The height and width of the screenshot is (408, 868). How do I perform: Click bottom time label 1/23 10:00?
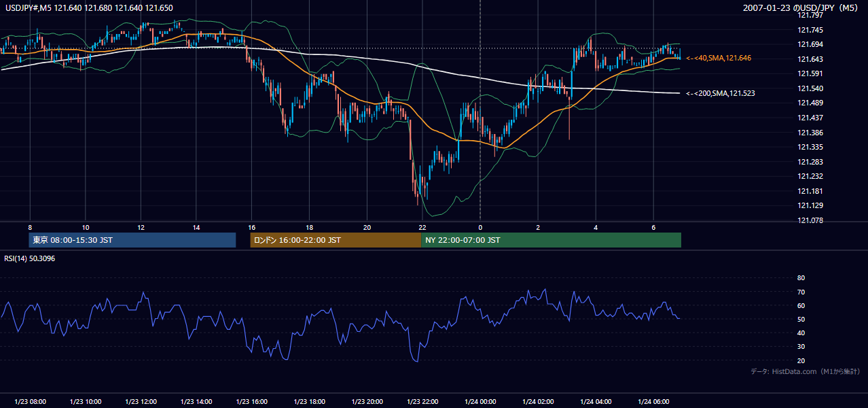tap(86, 402)
